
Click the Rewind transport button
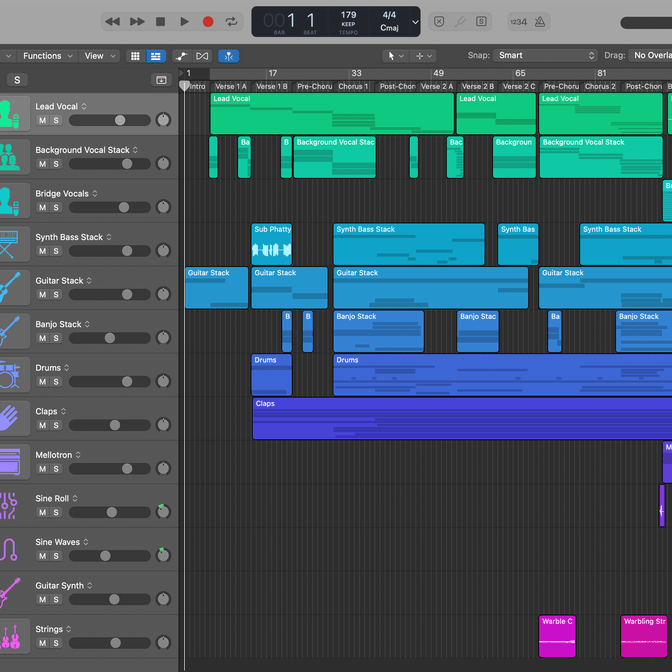click(x=112, y=21)
